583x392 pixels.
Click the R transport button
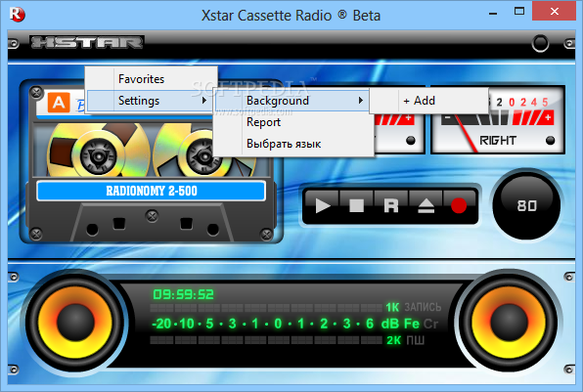point(390,205)
